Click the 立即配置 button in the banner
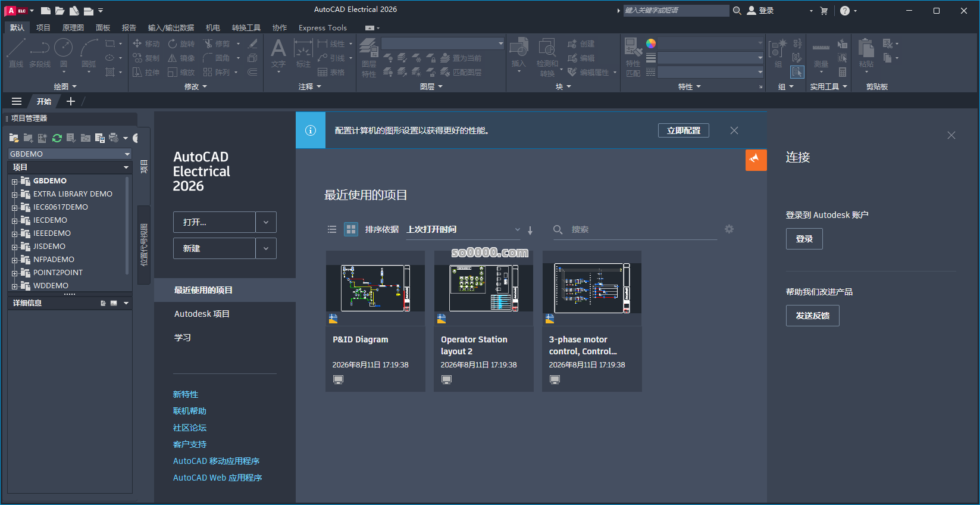 tap(684, 130)
